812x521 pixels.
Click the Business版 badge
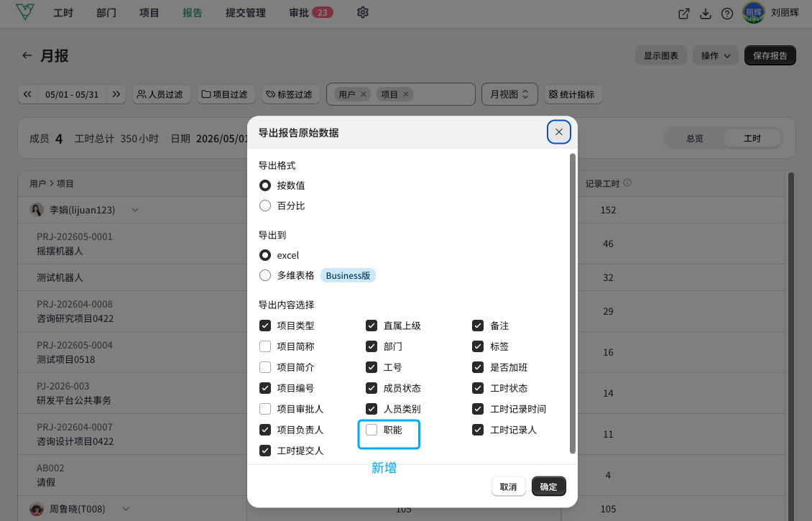348,275
